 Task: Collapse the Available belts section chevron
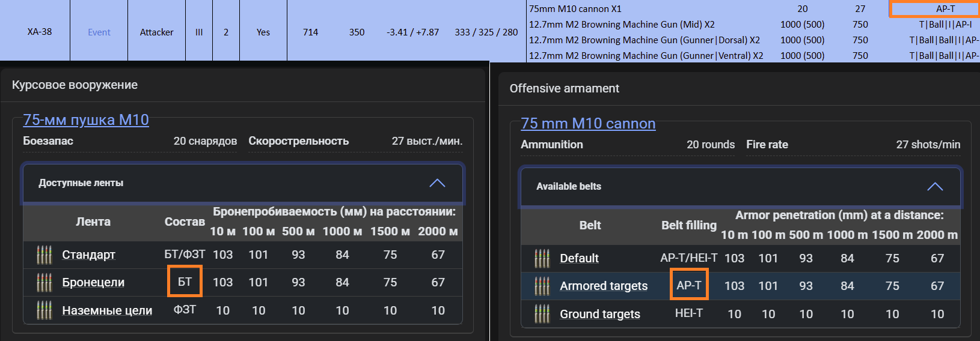[935, 187]
